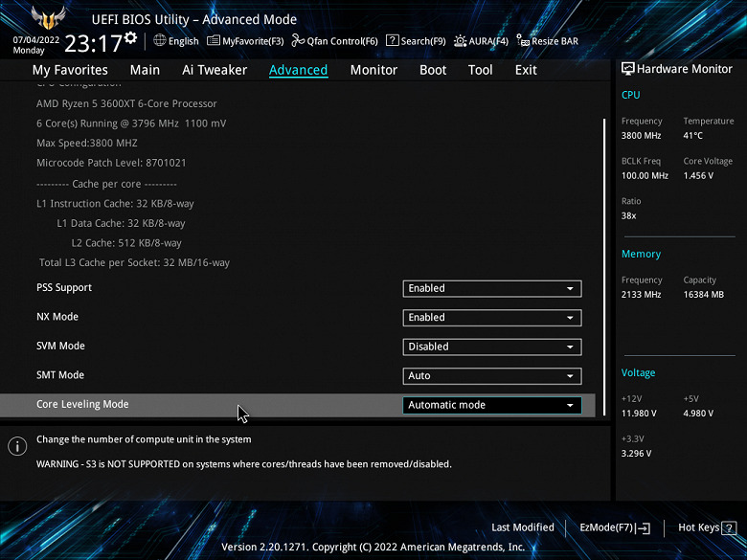Click +5V value 4.980 V
This screenshot has height=560, width=747.
698,414
